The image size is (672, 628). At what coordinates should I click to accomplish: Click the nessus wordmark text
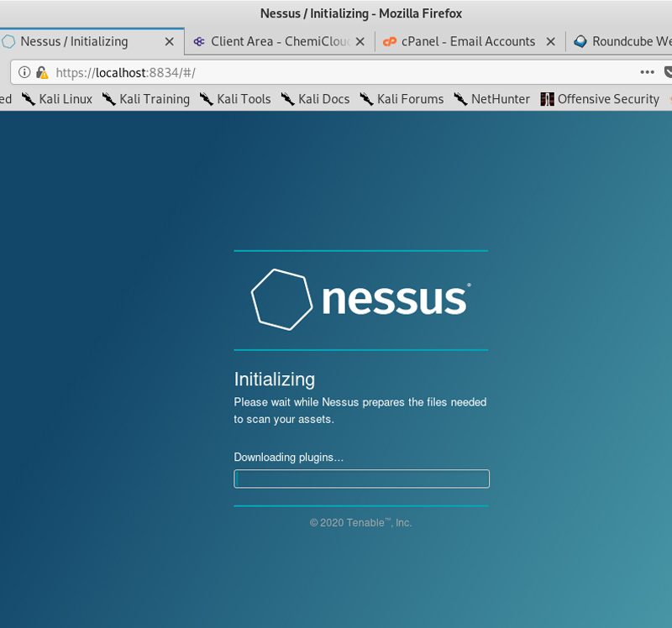point(394,300)
